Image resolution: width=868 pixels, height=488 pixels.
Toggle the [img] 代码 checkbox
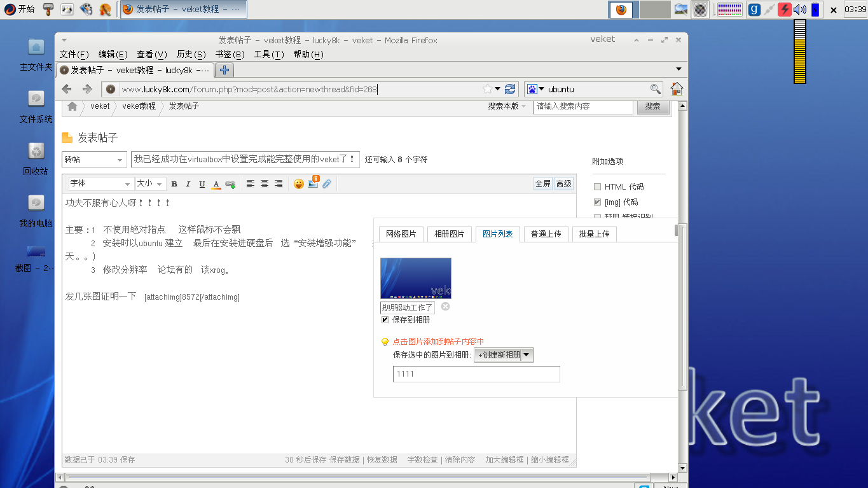597,202
